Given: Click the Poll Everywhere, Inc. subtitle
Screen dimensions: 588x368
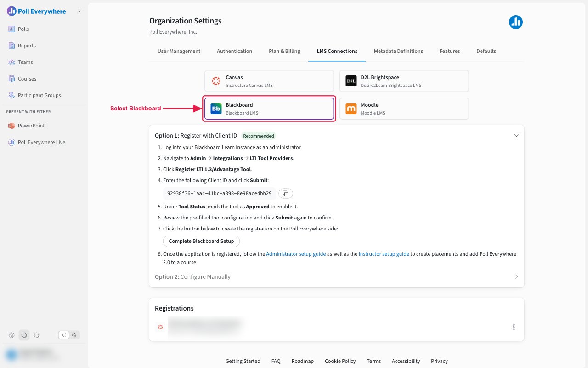Looking at the screenshot, I should [x=173, y=32].
